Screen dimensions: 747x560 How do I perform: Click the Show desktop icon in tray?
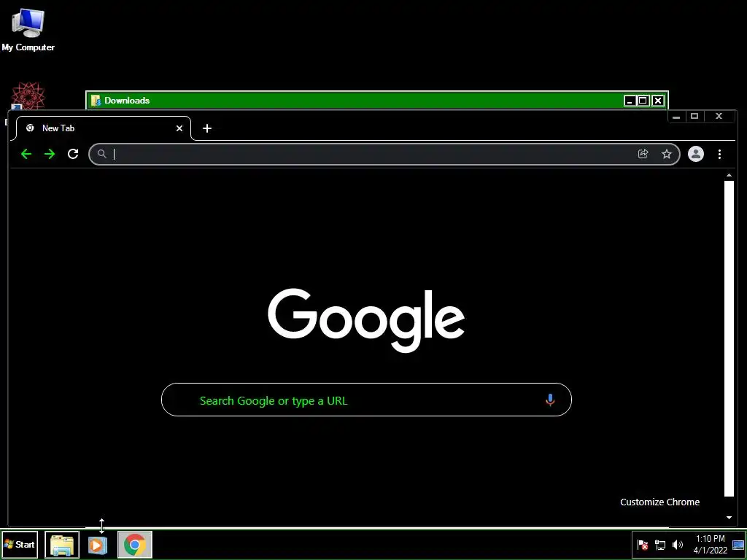[738, 545]
